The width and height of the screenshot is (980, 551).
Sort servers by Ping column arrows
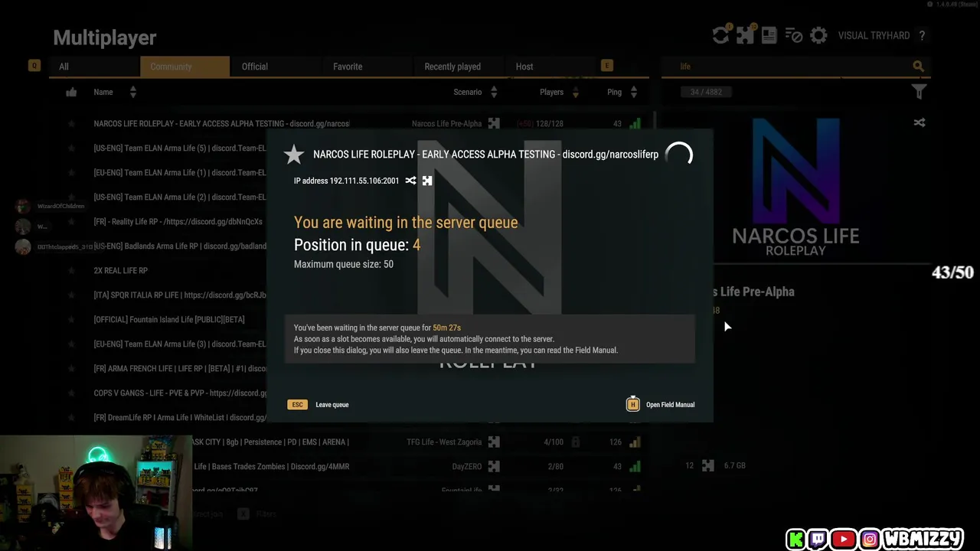coord(634,92)
